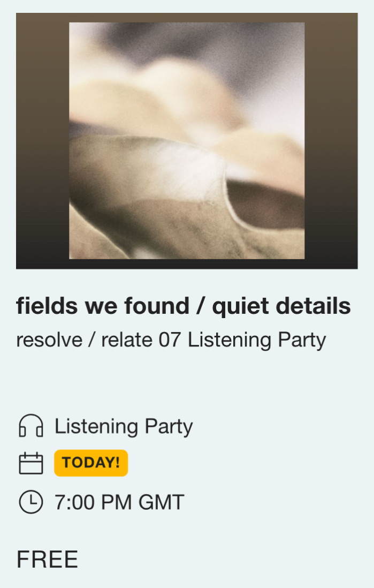
Task: Click the brown strip above the artwork
Action: (187, 17)
